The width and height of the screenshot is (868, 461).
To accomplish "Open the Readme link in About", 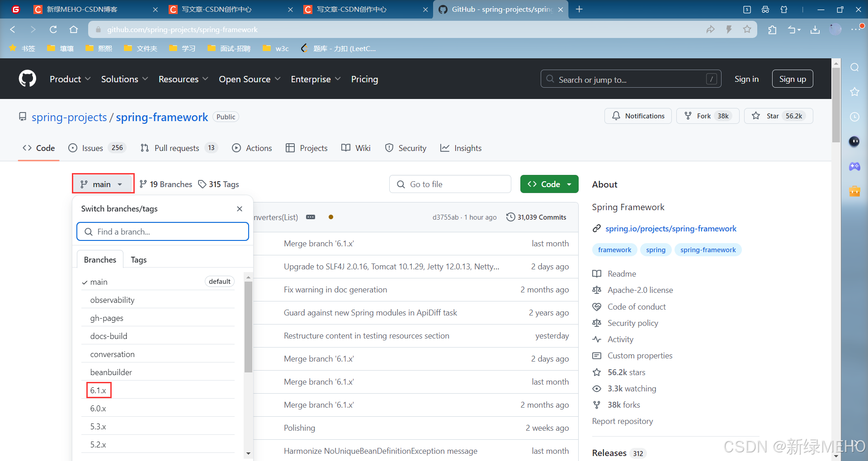I will click(622, 273).
